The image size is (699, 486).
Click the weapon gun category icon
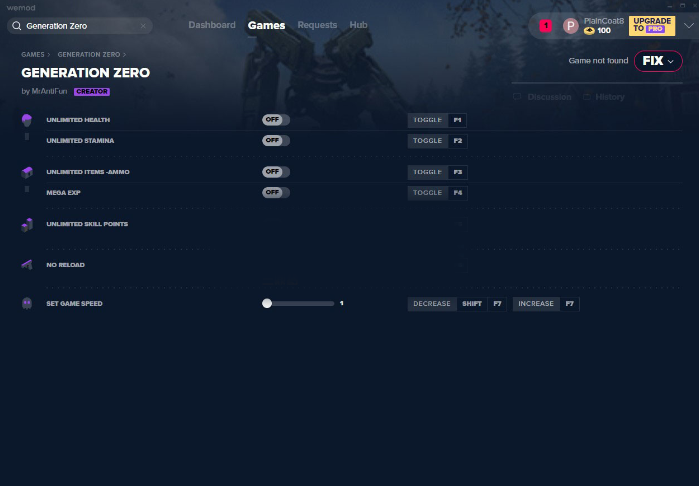(27, 265)
